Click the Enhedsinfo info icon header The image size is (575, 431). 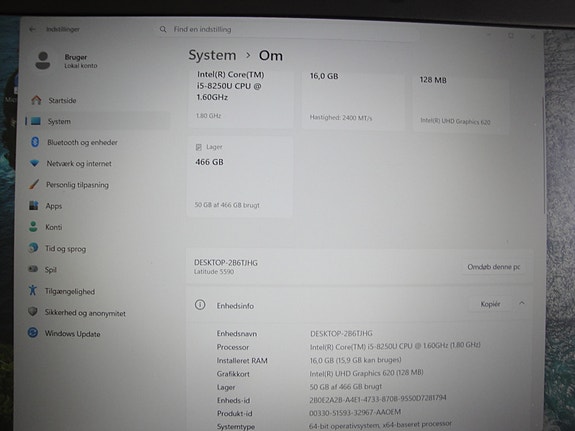coord(200,305)
